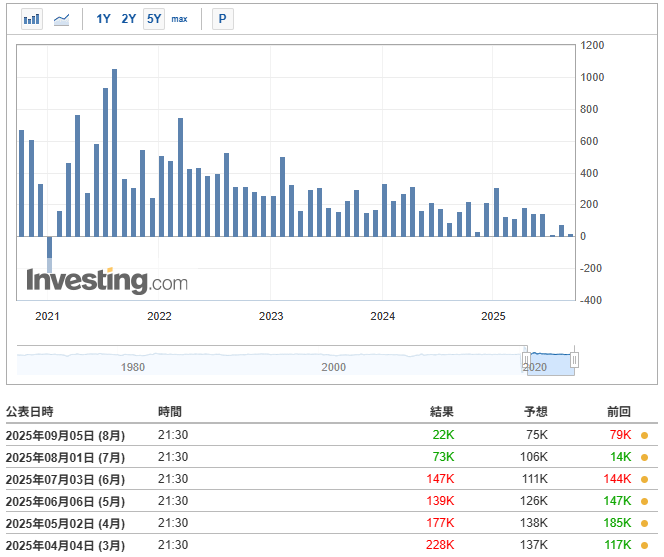Click the orange dot on the 09月05日 row
Image resolution: width=664 pixels, height=557 pixels.
pos(645,435)
